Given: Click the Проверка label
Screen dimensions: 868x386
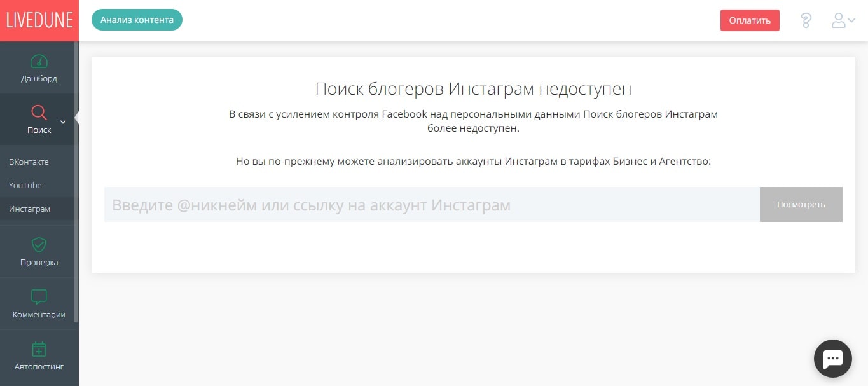Looking at the screenshot, I should pyautogui.click(x=39, y=263).
